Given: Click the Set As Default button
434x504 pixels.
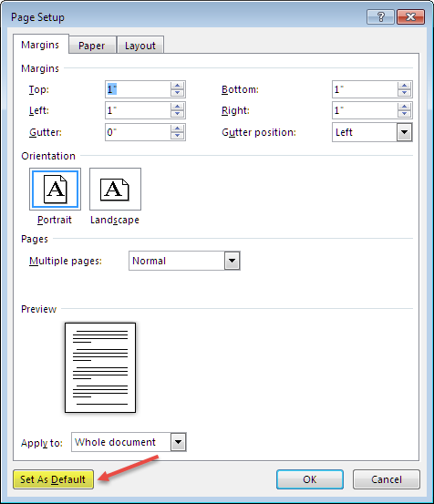Looking at the screenshot, I should point(54,479).
